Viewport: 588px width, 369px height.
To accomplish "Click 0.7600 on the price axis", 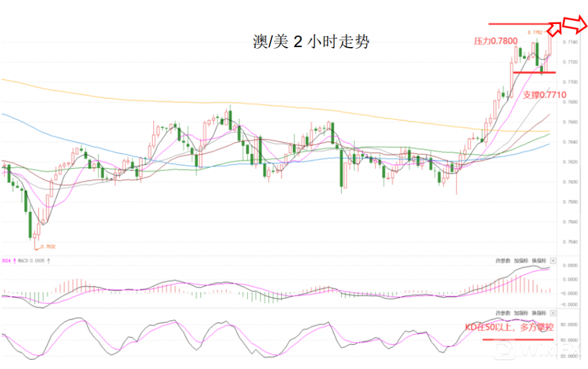I will pos(570,182).
